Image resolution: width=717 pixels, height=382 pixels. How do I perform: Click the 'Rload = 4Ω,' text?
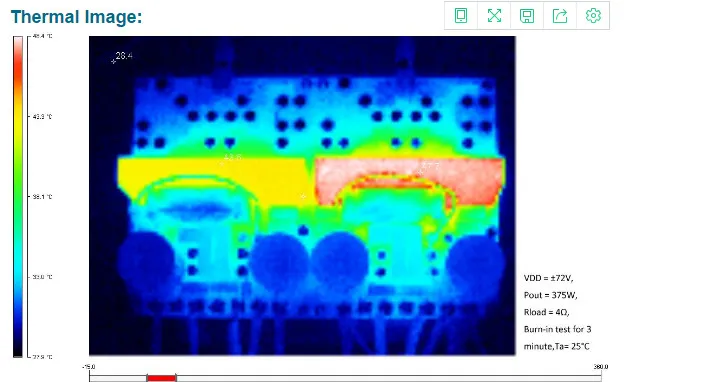(546, 312)
